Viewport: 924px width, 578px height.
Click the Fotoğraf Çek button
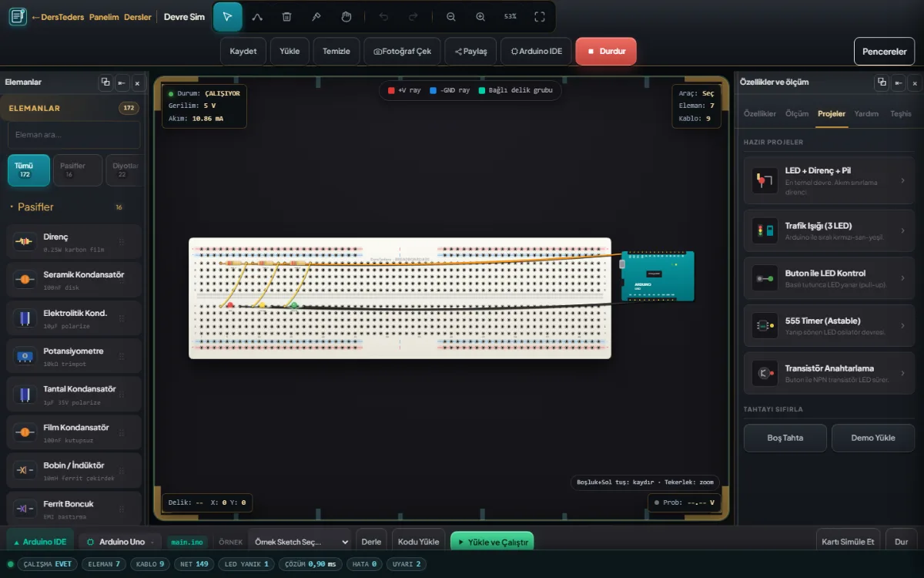click(x=403, y=52)
